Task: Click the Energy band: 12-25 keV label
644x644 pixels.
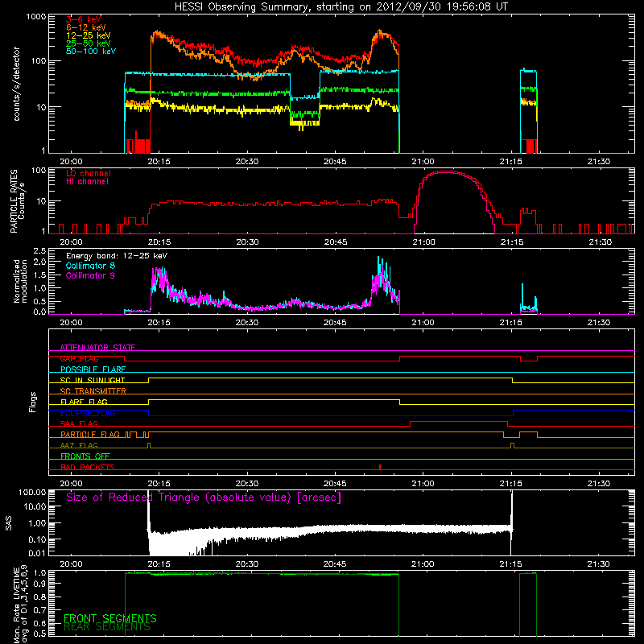Action: tap(117, 256)
